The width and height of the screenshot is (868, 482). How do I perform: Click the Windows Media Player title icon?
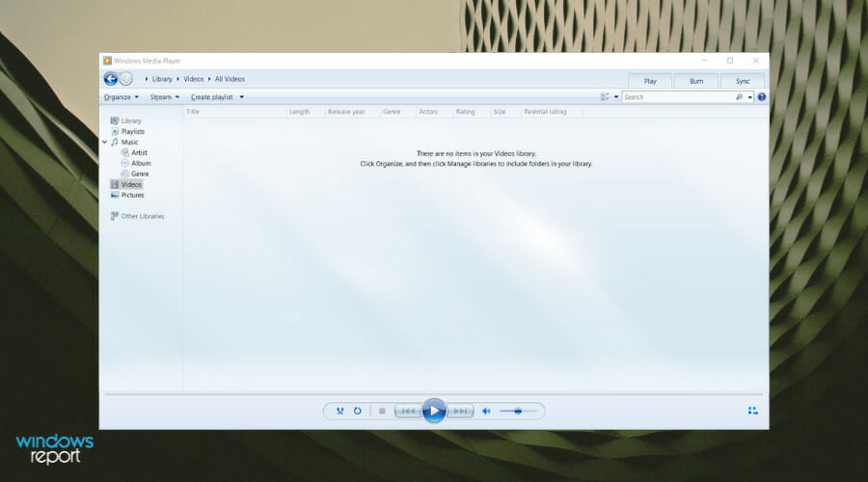(x=107, y=61)
